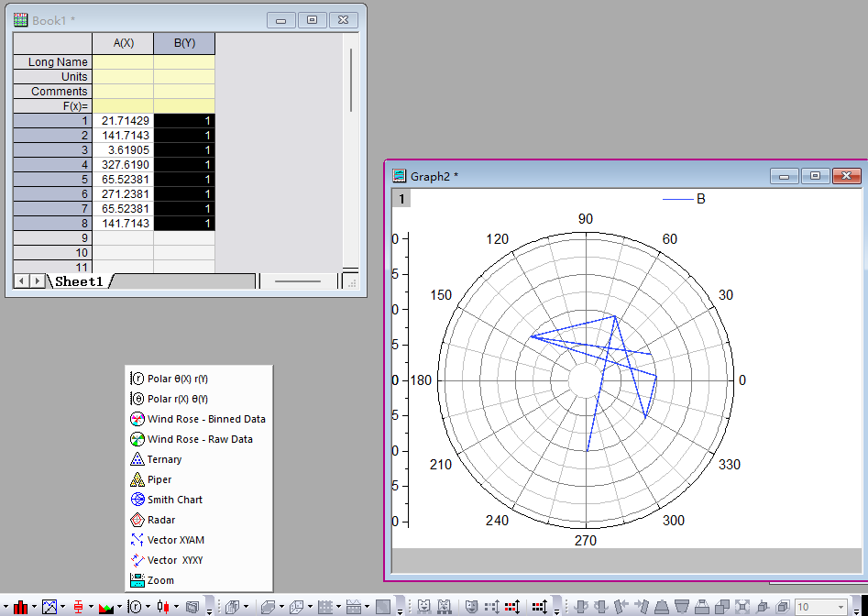Click the red box chart toolbar icon
The width and height of the screenshot is (868, 616).
coord(78,607)
